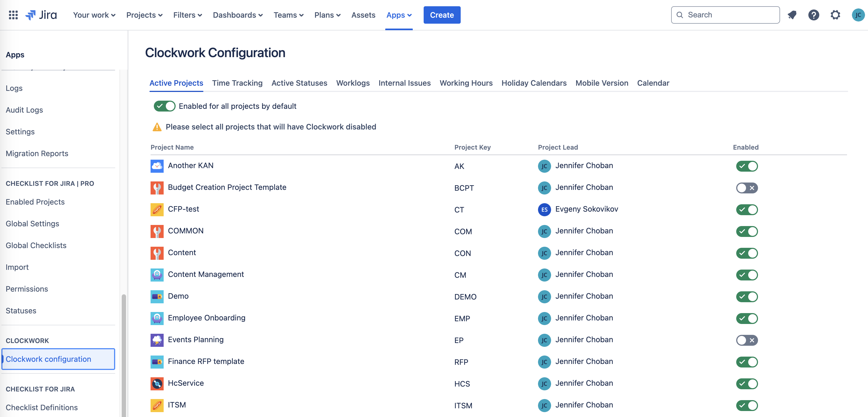Switch to the Active Statuses tab

(299, 83)
